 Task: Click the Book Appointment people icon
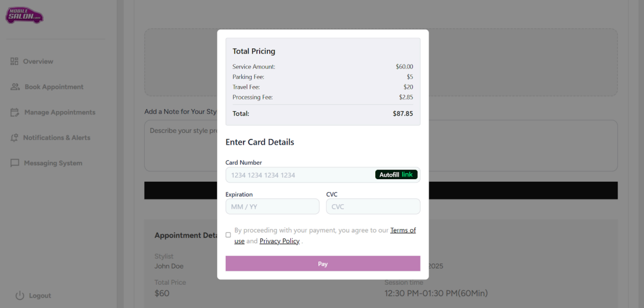(15, 87)
